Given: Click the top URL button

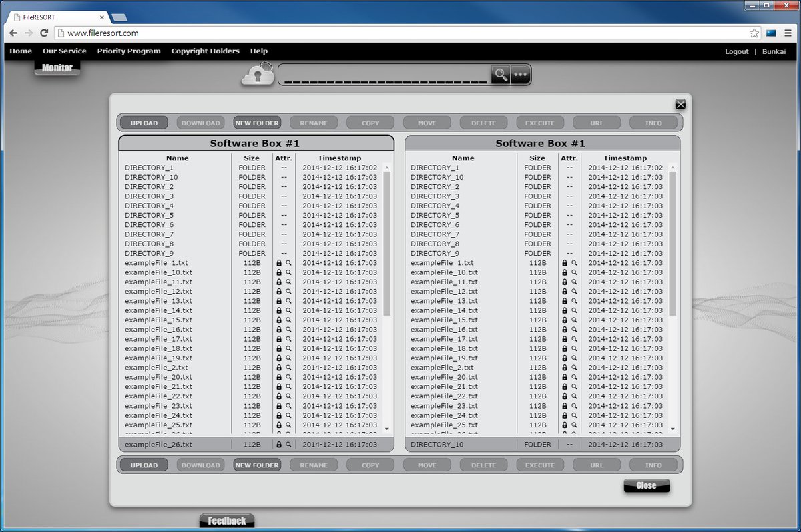Looking at the screenshot, I should [x=597, y=123].
